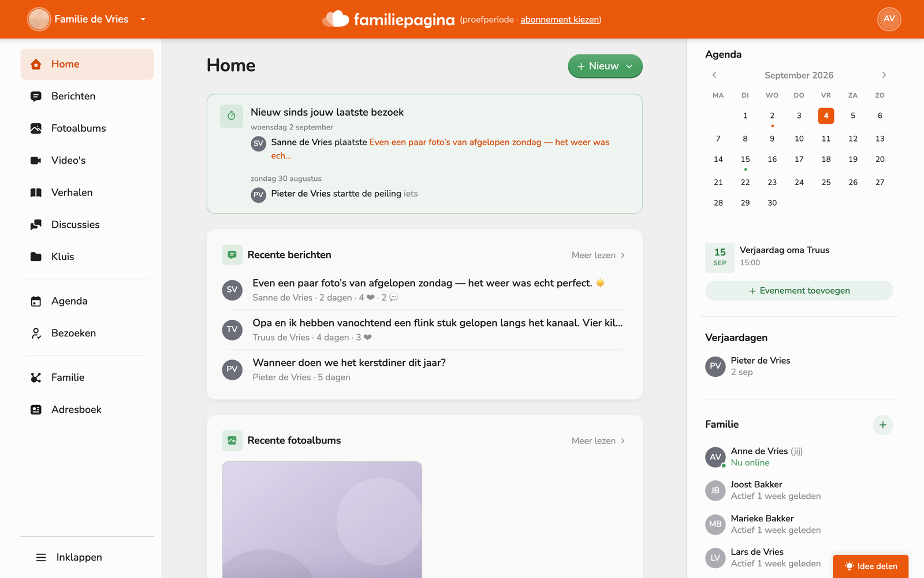
Task: Click the Recente fotoalbums section icon
Action: [x=232, y=440]
